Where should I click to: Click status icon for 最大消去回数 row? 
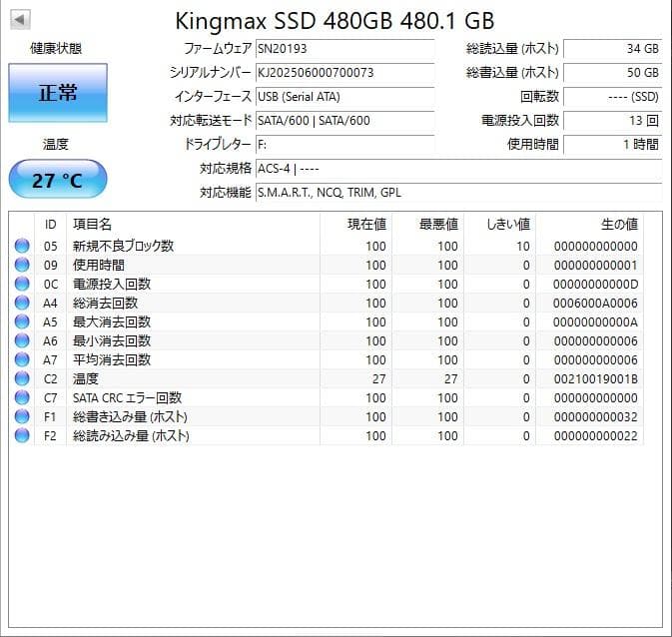(22, 321)
